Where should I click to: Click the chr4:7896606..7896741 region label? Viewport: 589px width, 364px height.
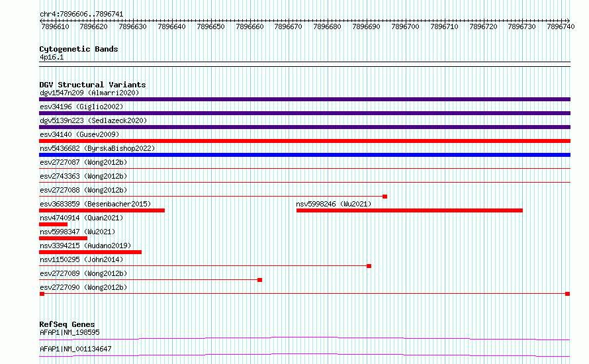point(81,15)
